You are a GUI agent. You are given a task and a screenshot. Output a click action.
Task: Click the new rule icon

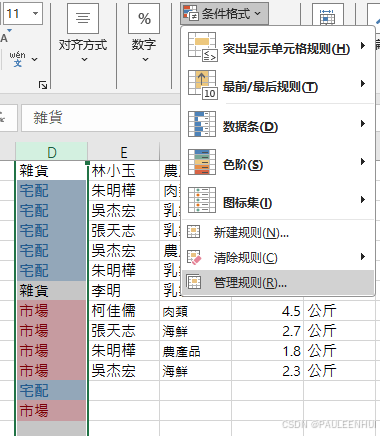coord(194,232)
